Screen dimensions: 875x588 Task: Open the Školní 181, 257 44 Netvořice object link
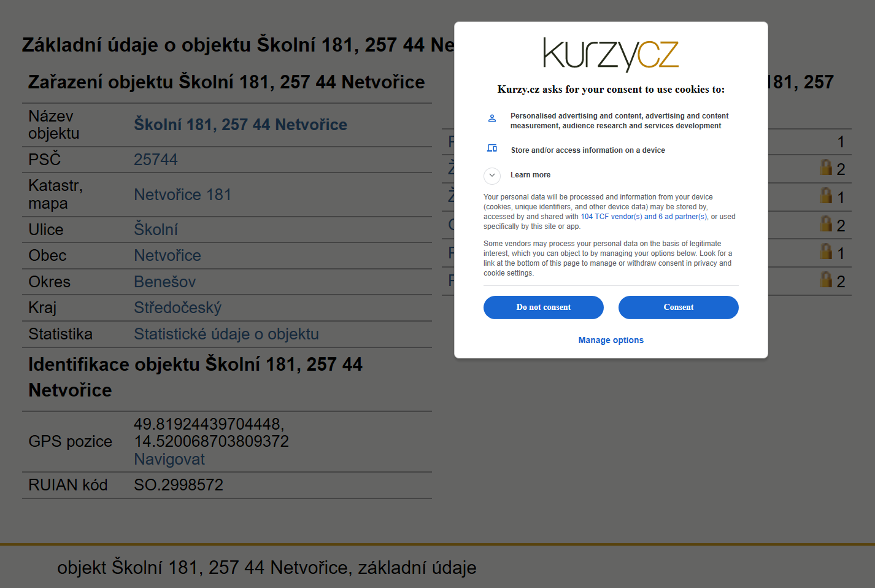(241, 125)
